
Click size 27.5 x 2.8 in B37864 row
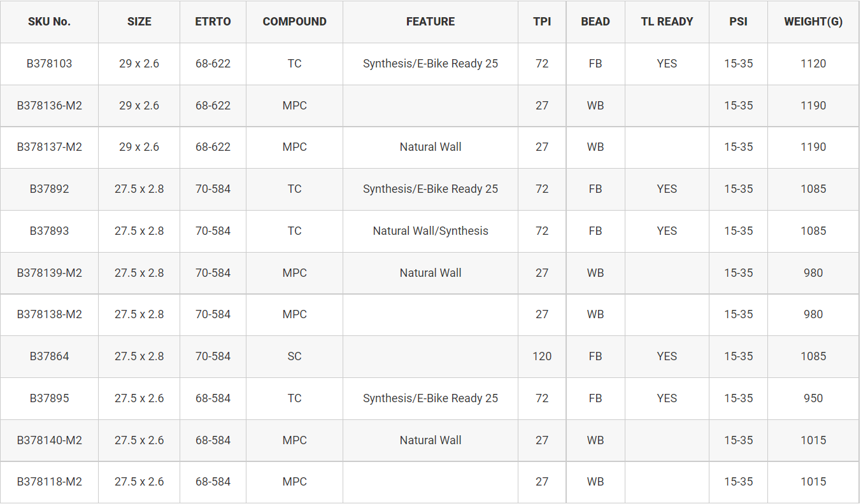pyautogui.click(x=139, y=356)
